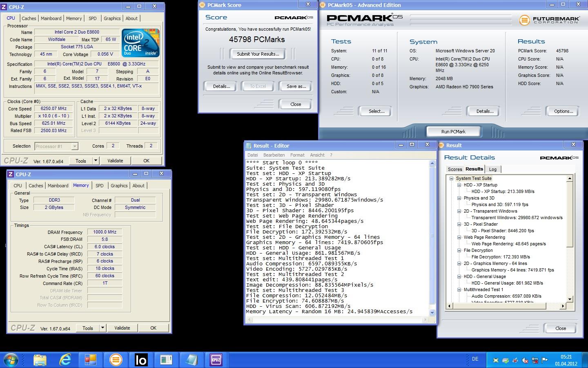Open the CPU-Z taskbar icon

pos(216,360)
